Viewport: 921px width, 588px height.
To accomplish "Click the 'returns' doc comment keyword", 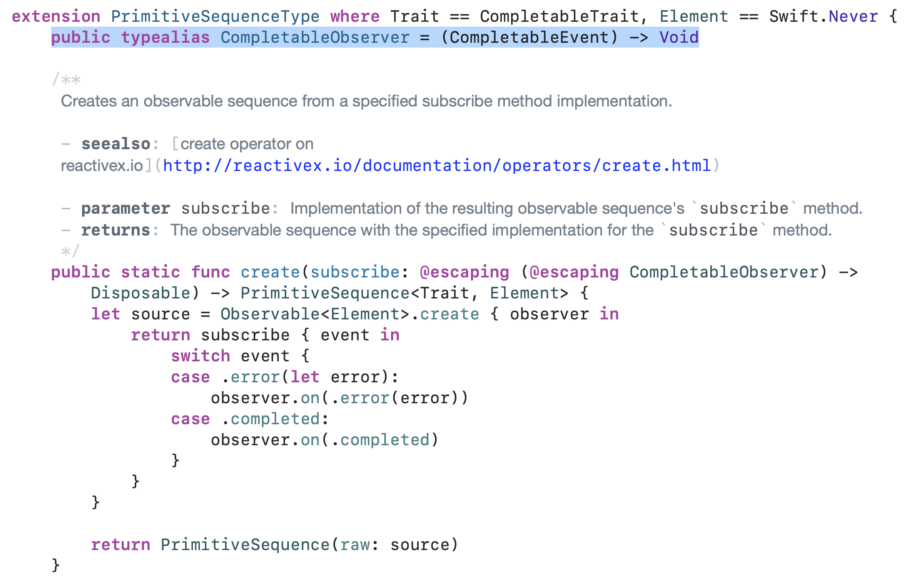I will click(116, 230).
